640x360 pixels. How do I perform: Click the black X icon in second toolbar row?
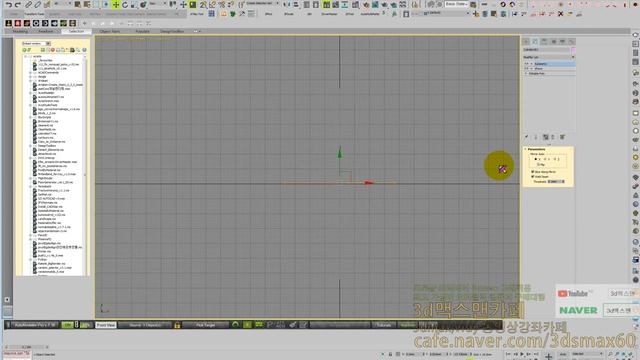560,14
